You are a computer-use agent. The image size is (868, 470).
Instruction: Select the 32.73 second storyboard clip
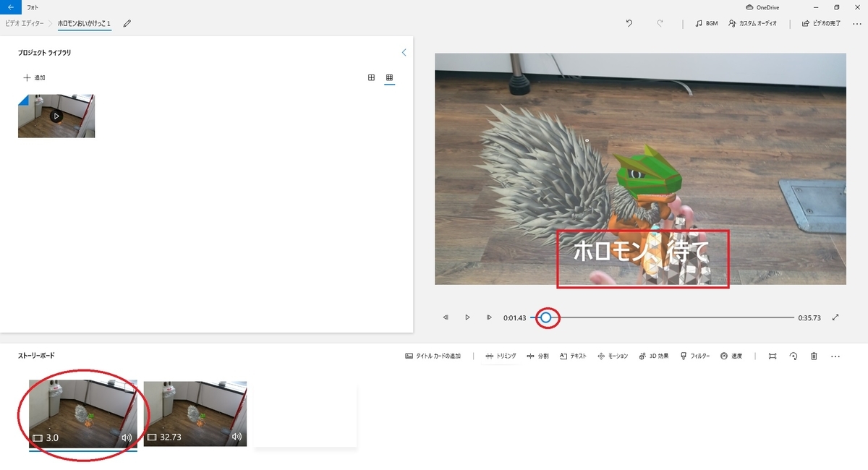pos(195,414)
